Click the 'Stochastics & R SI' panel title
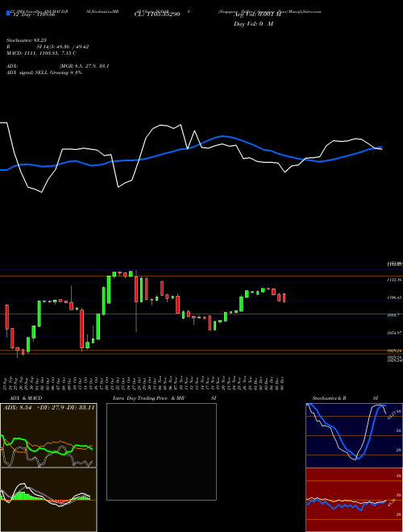Viewport: 403px width, 532px height. point(345,398)
